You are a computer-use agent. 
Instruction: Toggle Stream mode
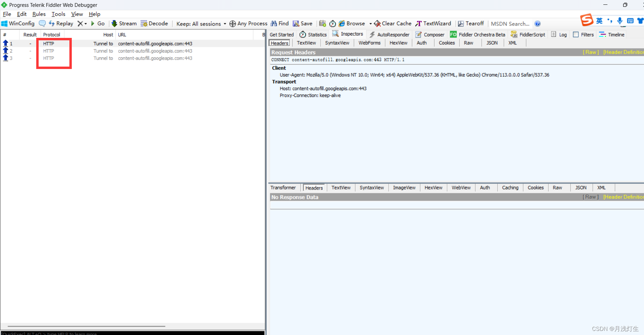click(124, 24)
